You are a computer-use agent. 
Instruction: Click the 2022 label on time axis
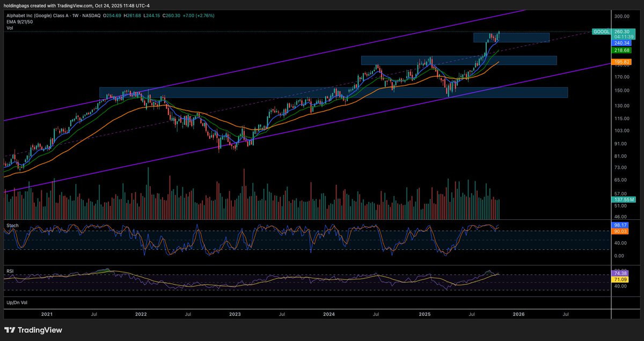click(141, 314)
